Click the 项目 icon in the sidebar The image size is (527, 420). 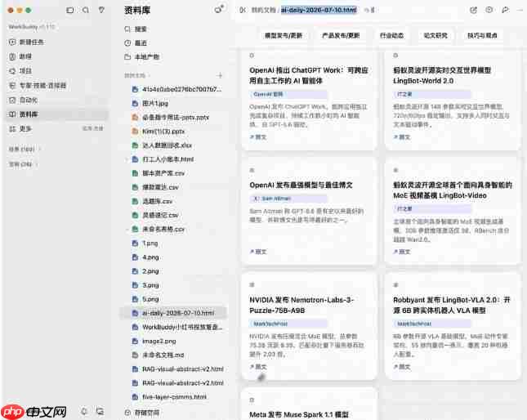[12, 71]
